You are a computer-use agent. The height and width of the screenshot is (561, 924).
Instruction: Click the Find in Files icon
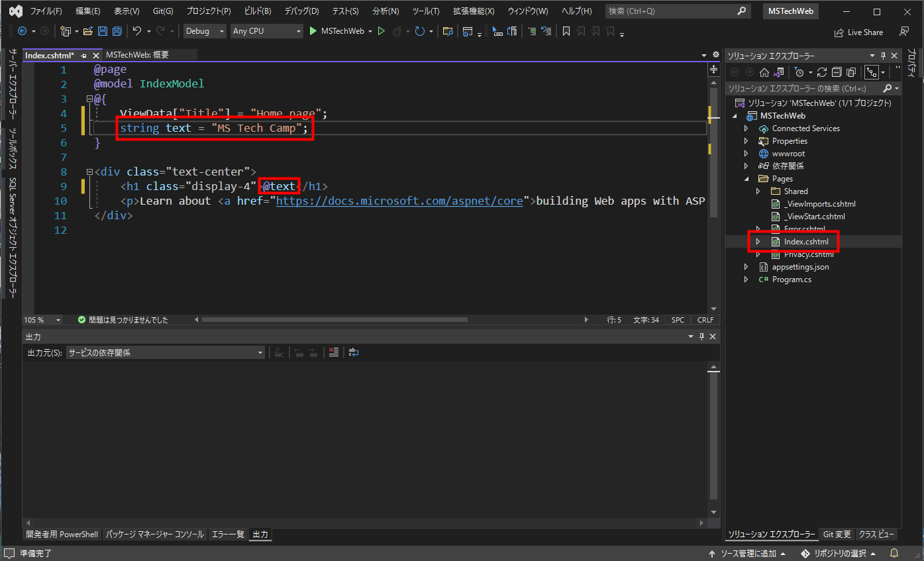pos(448,31)
